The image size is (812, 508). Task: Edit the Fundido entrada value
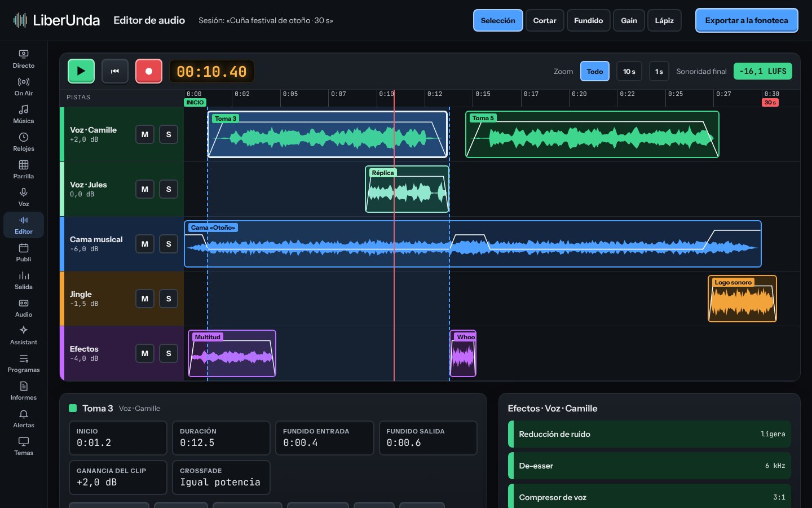pos(325,437)
